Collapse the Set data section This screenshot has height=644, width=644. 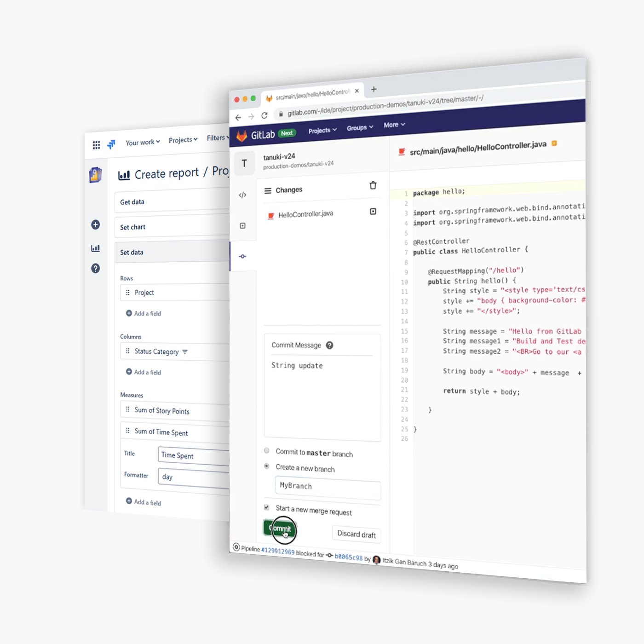click(x=172, y=252)
